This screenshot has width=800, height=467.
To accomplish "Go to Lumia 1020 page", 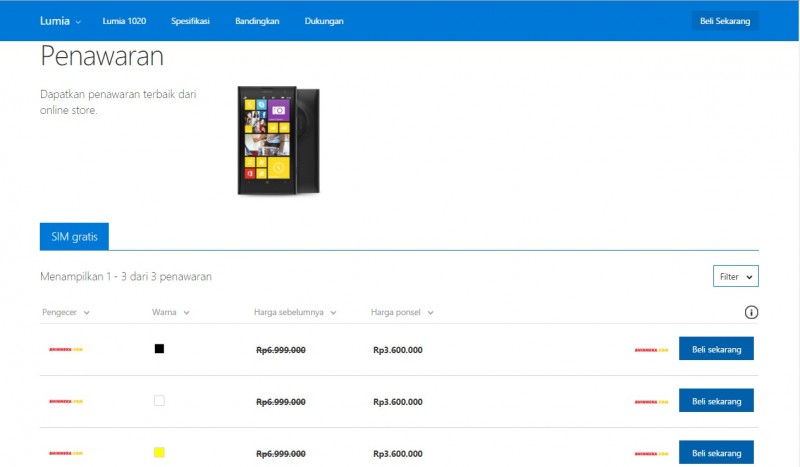I will coord(124,21).
